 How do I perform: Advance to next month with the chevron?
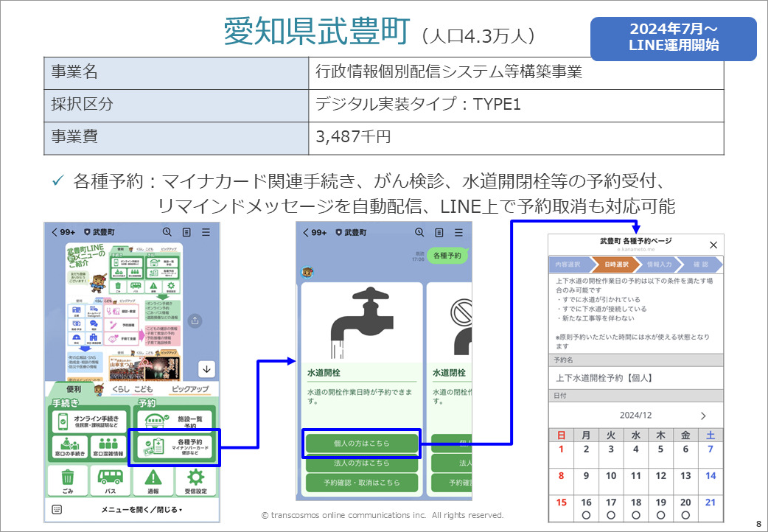[703, 415]
